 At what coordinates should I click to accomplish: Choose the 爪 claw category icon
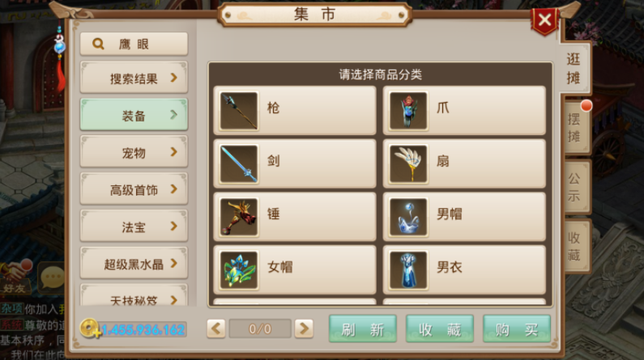[408, 111]
